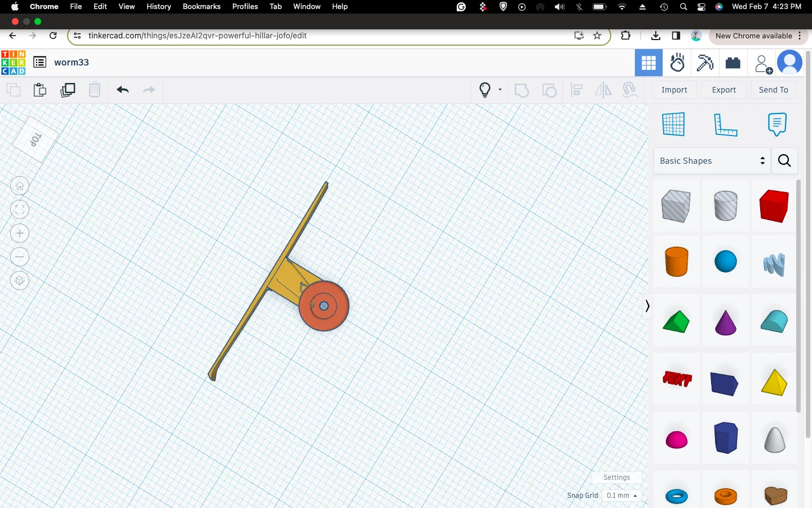
Task: Select the Ruler tool icon
Action: (x=725, y=124)
